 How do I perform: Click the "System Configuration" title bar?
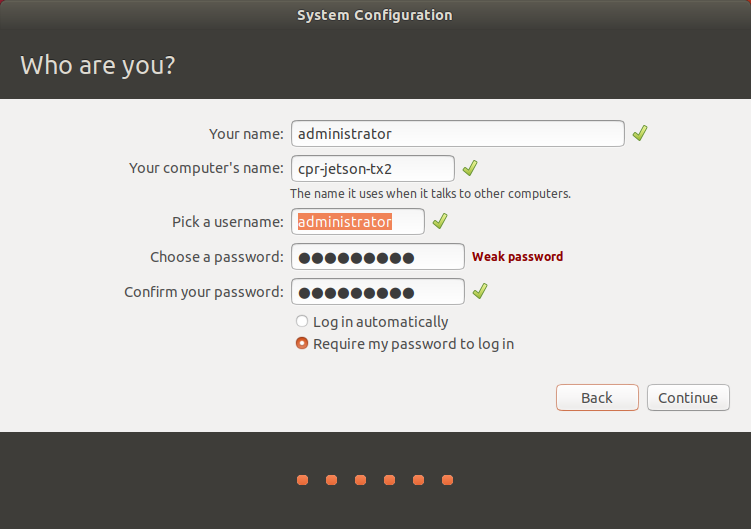pos(375,15)
